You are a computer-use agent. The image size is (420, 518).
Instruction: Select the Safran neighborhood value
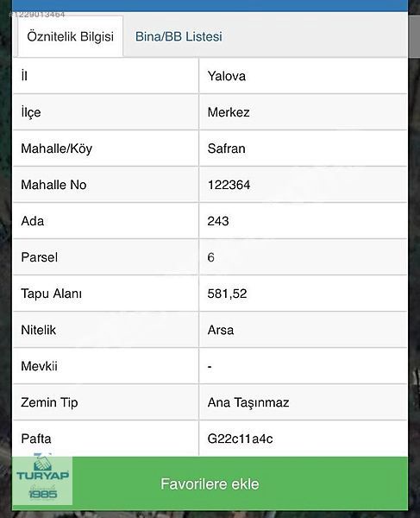[226, 148]
